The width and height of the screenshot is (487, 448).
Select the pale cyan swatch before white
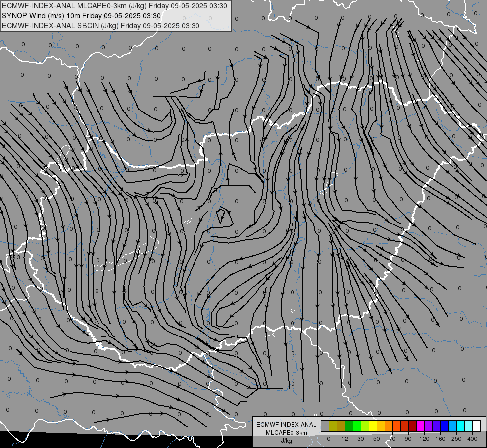click(468, 426)
